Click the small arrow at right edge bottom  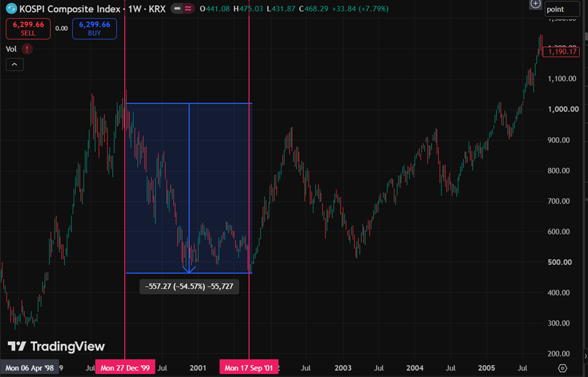click(x=585, y=355)
